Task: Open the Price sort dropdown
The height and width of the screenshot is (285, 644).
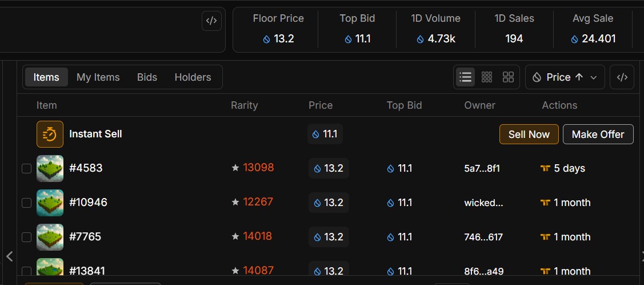Action: (565, 77)
